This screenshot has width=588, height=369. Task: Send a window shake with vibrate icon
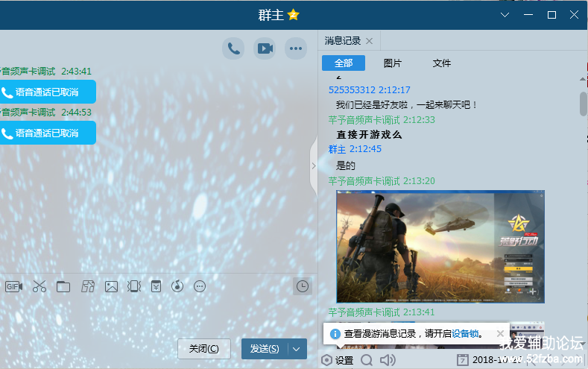pos(134,286)
